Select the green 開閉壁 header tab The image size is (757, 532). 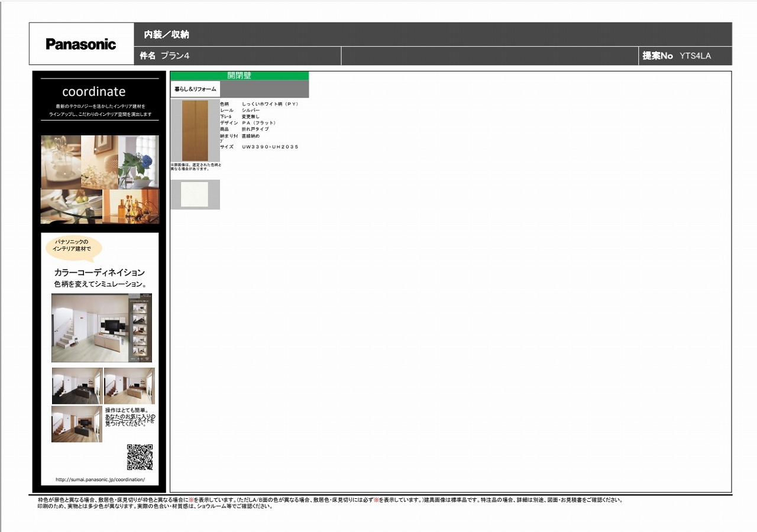[239, 76]
